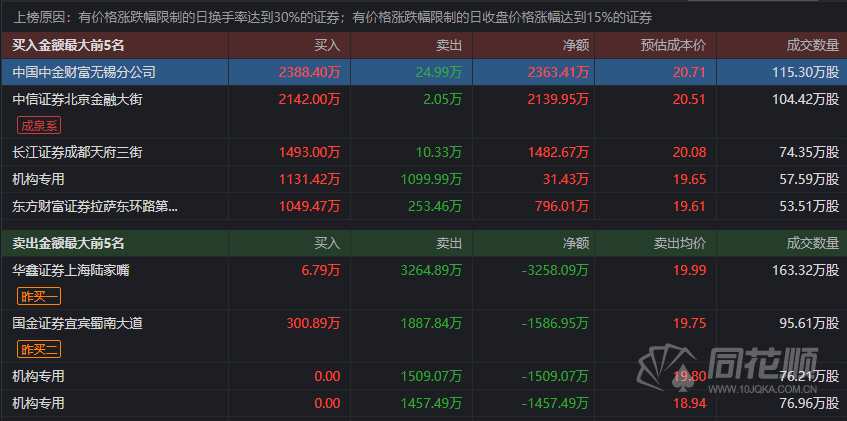Select 机构专用 with 1457.49万 sold
The width and height of the screenshot is (847, 421).
pos(38,403)
